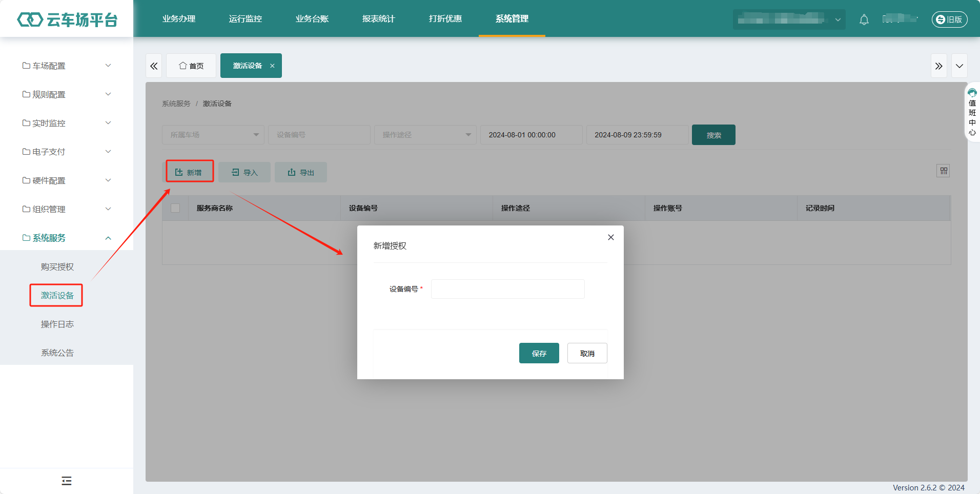
Task: Open the blurred account selector dropdown
Action: pyautogui.click(x=789, y=19)
